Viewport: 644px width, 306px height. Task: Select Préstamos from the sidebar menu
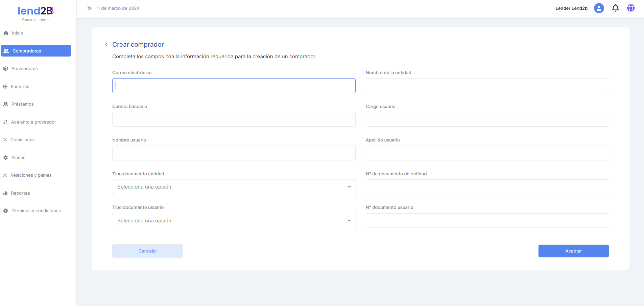[22, 104]
